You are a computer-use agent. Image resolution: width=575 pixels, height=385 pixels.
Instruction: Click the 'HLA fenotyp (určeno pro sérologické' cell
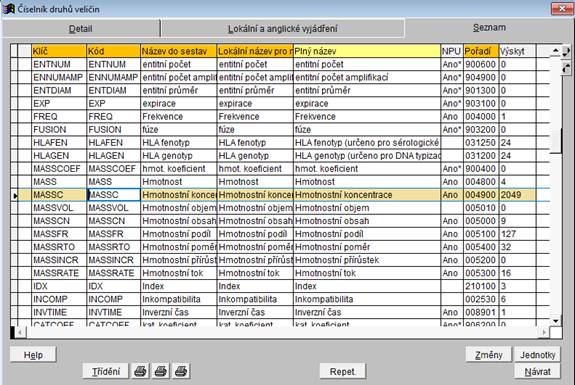point(367,143)
